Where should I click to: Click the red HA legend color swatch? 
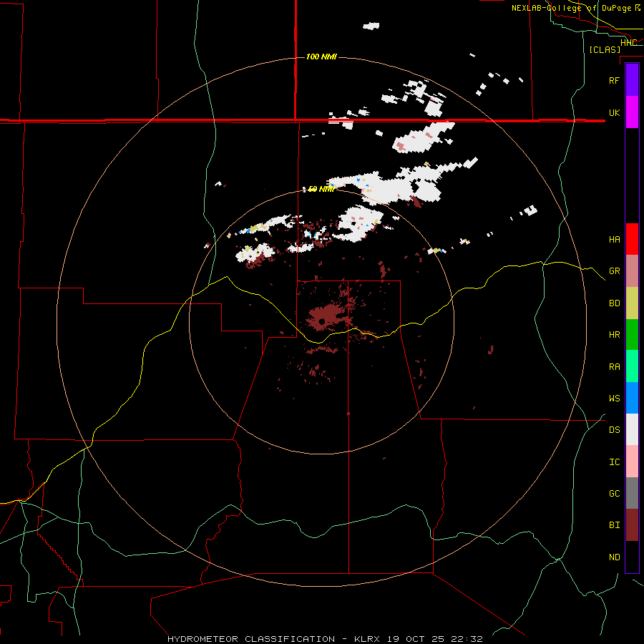point(632,239)
